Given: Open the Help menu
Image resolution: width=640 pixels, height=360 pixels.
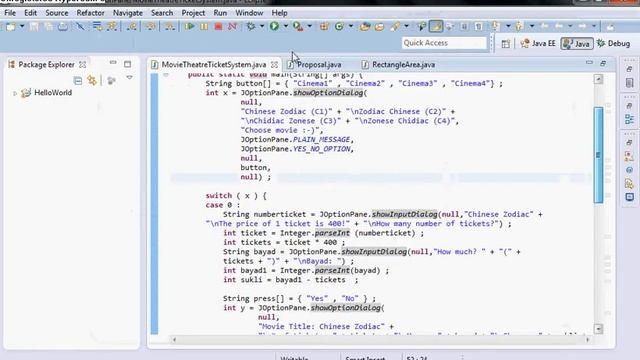Looking at the screenshot, I should [x=280, y=13].
